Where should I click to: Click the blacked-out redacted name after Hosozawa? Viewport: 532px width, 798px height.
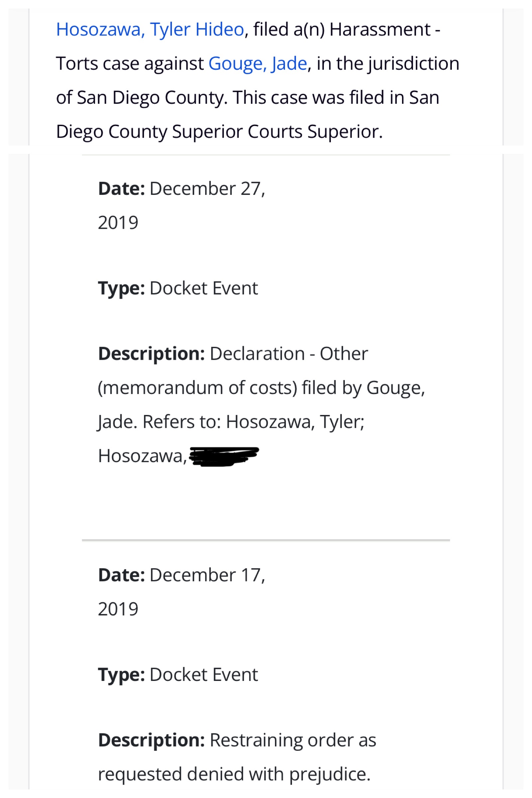click(224, 457)
